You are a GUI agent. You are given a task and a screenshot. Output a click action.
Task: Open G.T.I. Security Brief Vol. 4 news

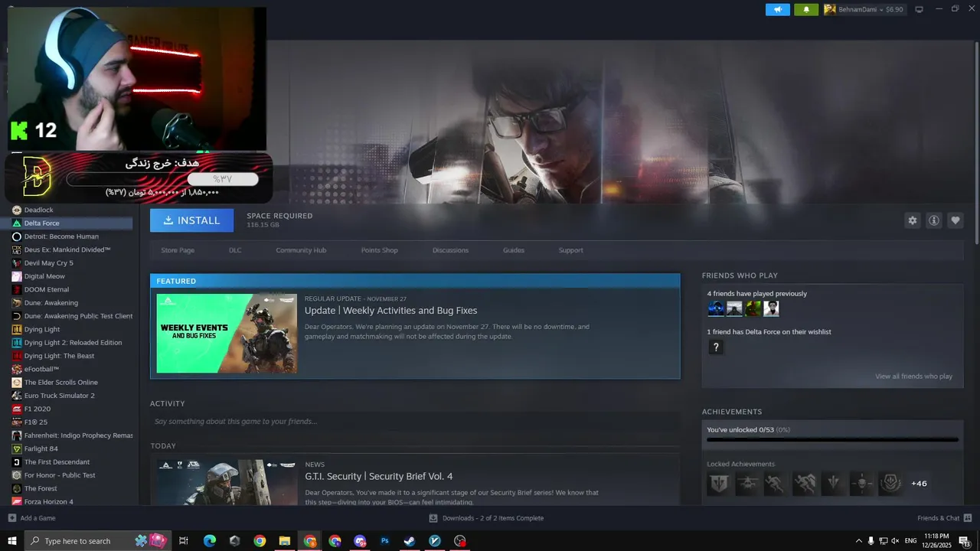[378, 477]
